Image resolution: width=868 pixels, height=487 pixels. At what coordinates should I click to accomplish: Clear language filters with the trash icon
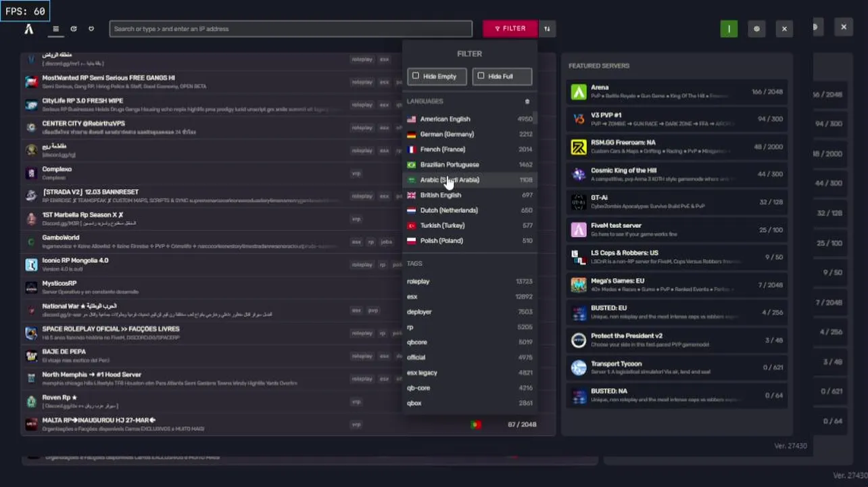(527, 101)
